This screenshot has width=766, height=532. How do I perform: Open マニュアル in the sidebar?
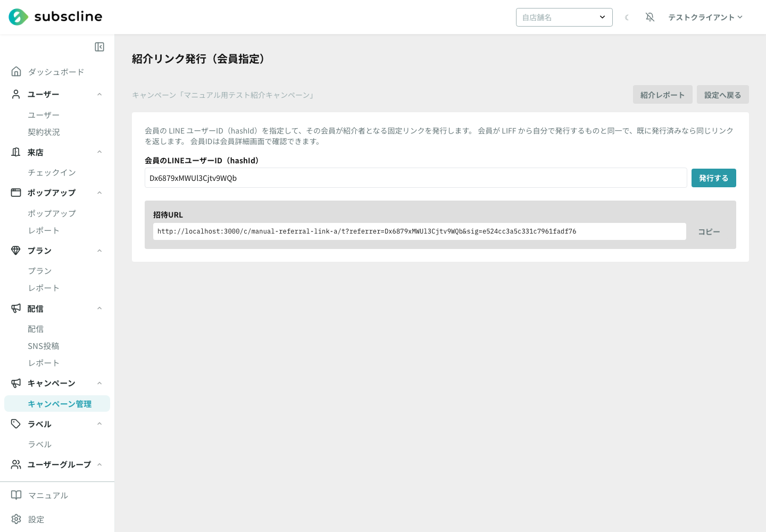(48, 495)
